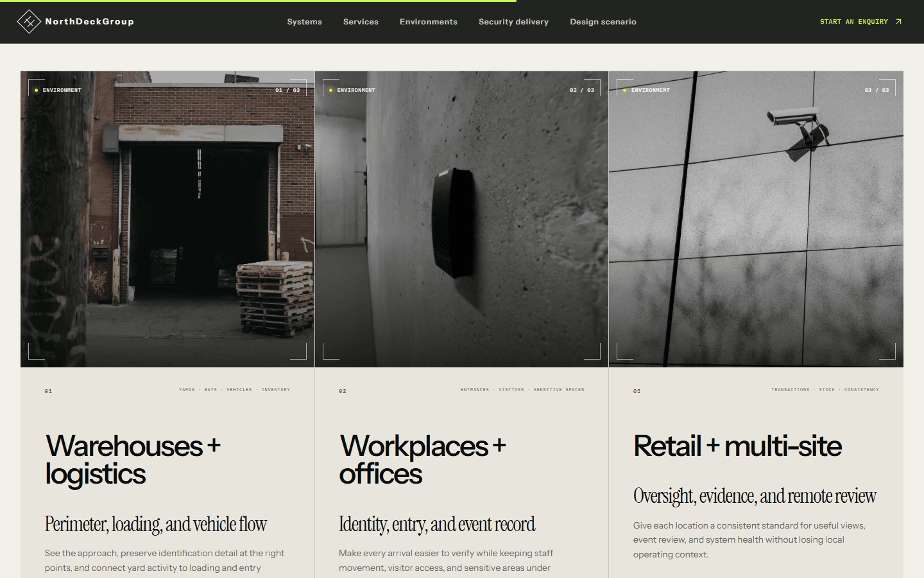Click the Warehouses + logistics heading
The image size is (924, 578).
pyautogui.click(x=133, y=460)
